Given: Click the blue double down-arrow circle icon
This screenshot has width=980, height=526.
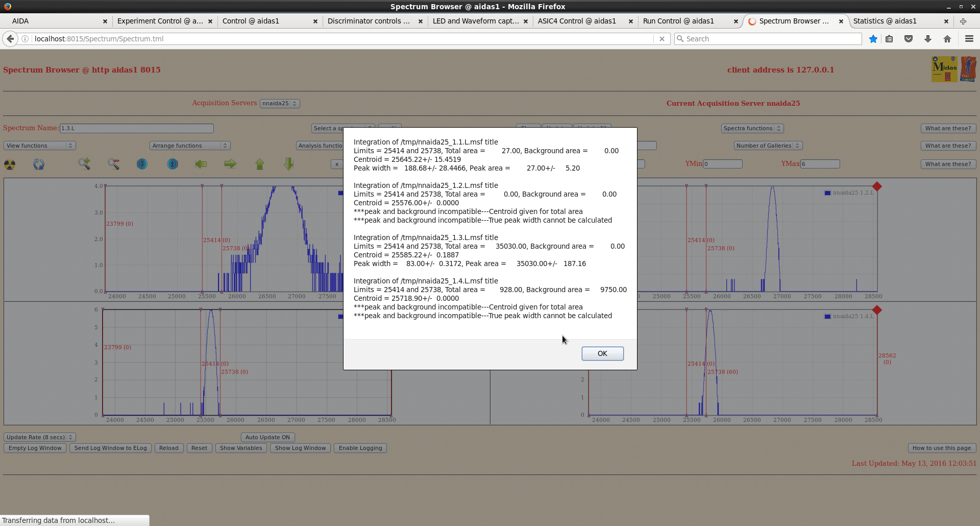Looking at the screenshot, I should pos(142,164).
